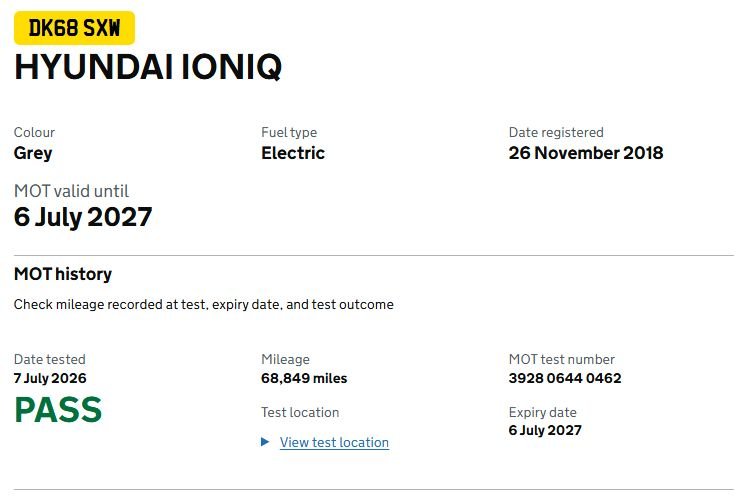749x504 pixels.
Task: Click the MOT history section heading
Action: (63, 274)
